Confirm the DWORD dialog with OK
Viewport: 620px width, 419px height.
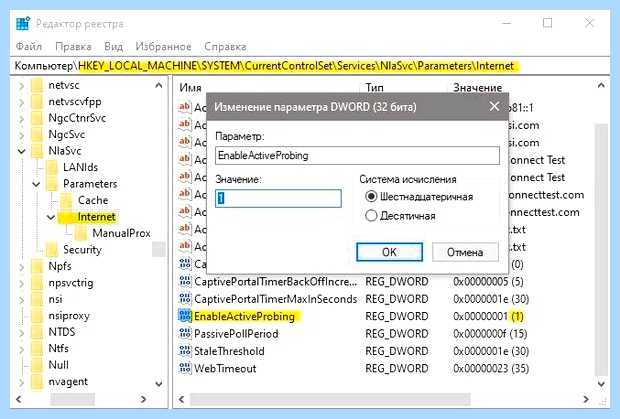(389, 252)
